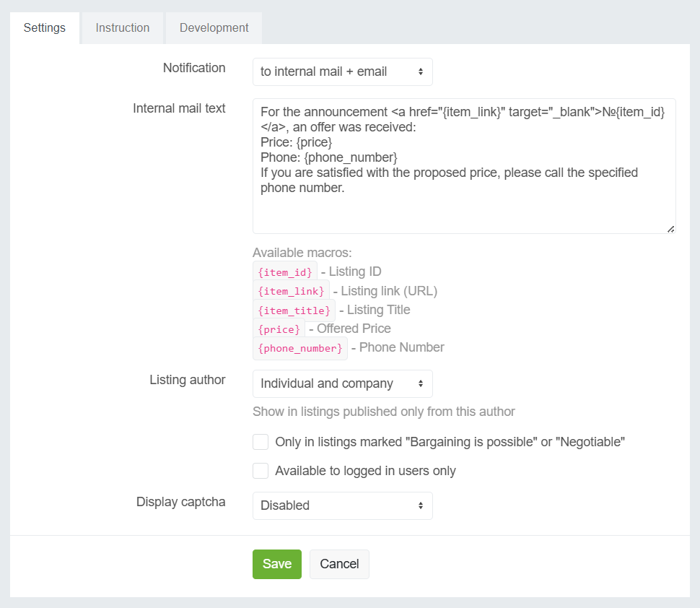Select the Settings tab
The image size is (700, 608).
point(45,28)
